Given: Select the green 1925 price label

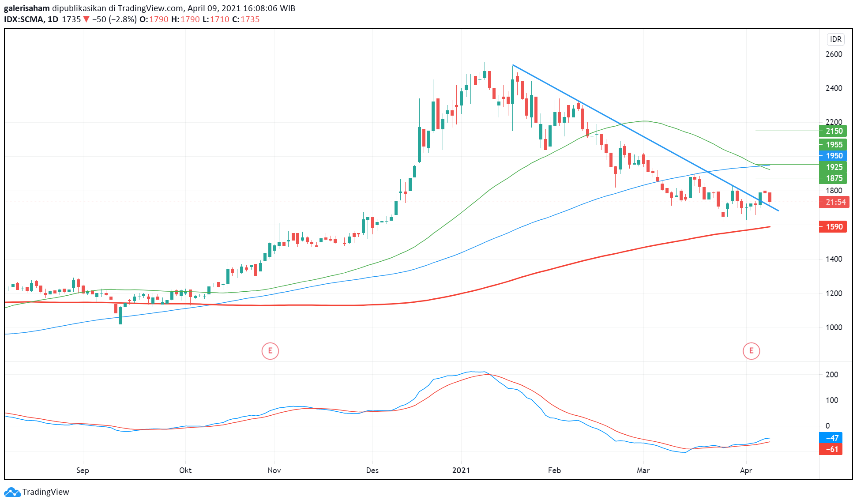Looking at the screenshot, I should click(x=833, y=167).
